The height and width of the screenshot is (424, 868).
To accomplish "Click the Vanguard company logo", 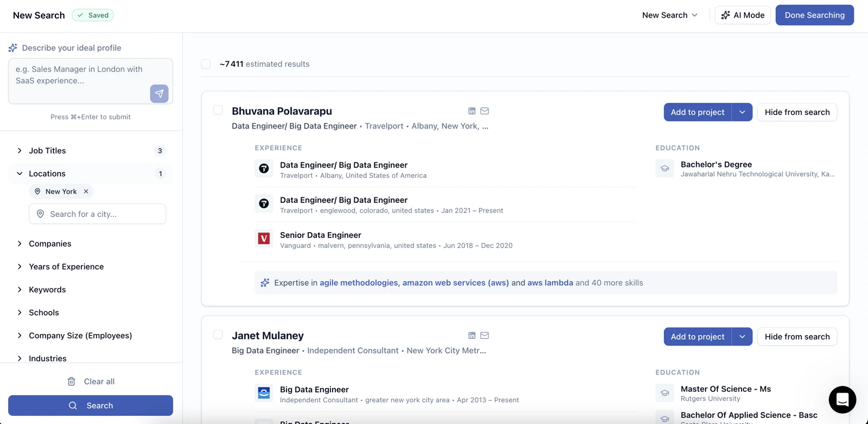I will tap(264, 239).
